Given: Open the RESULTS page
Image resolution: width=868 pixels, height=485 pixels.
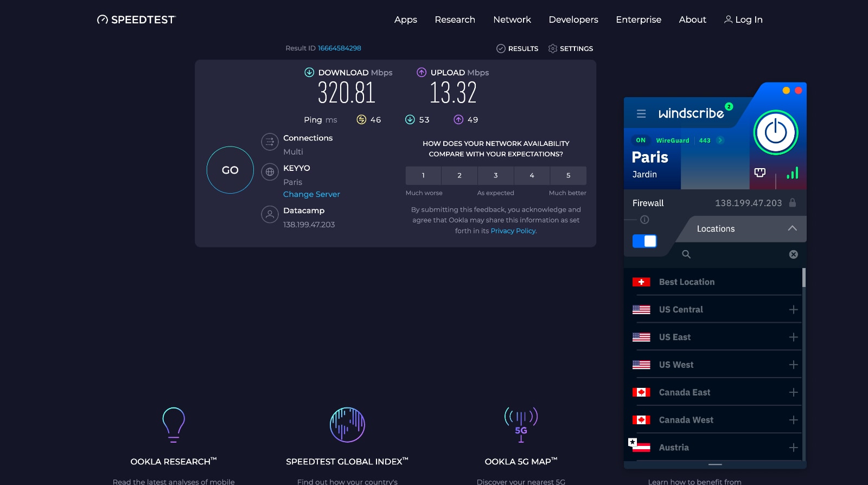Looking at the screenshot, I should pos(518,48).
